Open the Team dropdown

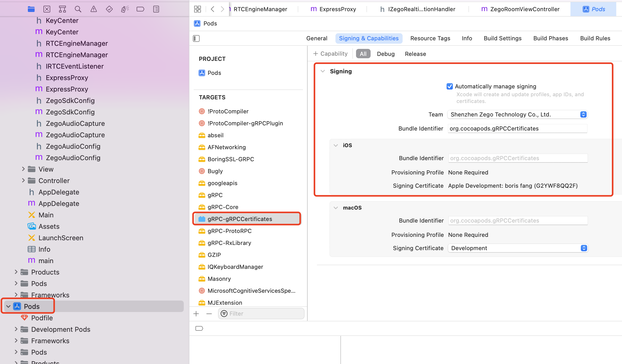[x=517, y=114]
